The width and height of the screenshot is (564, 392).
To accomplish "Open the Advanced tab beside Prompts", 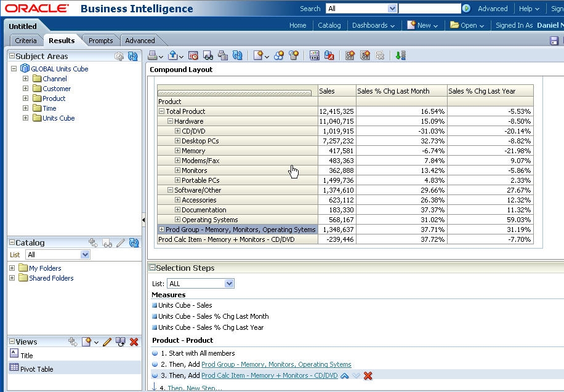I will pyautogui.click(x=140, y=41).
